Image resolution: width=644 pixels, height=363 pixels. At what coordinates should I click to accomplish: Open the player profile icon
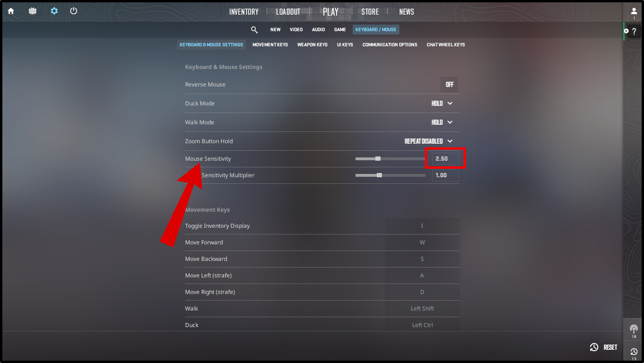(634, 11)
